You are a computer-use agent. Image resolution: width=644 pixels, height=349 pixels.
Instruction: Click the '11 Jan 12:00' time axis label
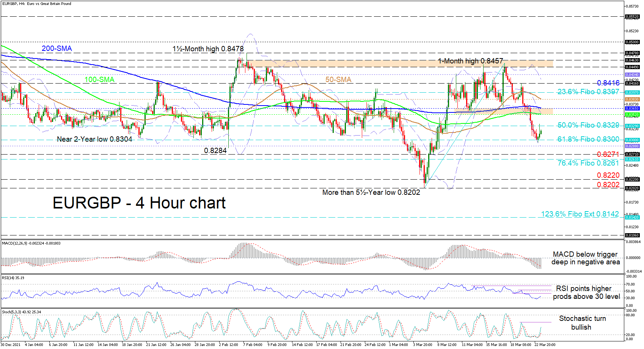[x=83, y=345]
